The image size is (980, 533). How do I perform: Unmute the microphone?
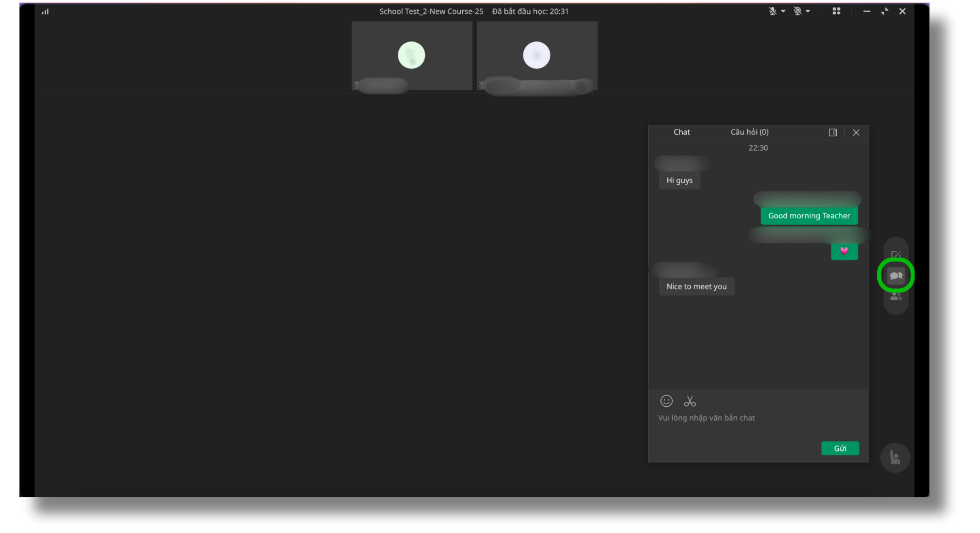(772, 11)
